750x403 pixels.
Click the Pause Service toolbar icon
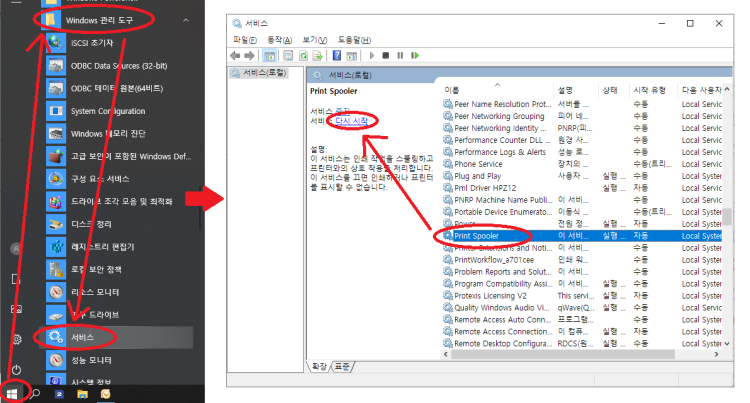click(400, 56)
